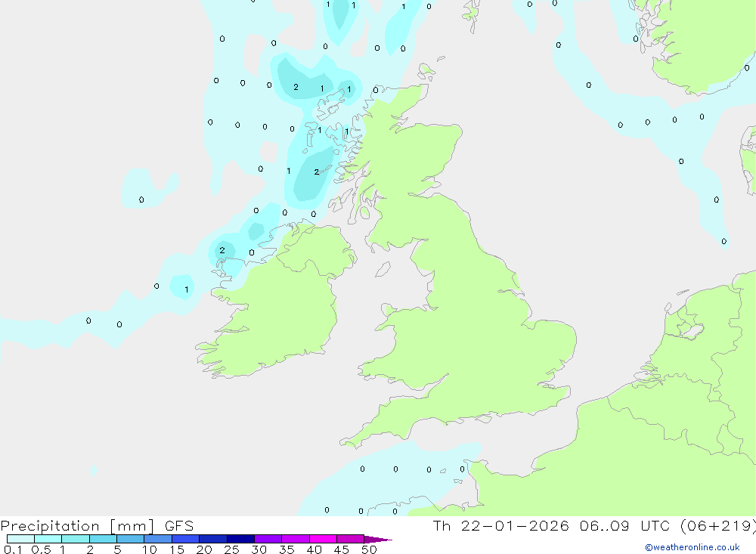The width and height of the screenshot is (756, 554).
Task: Select the 35–40 mm violet legend swatch
Action: pyautogui.click(x=296, y=539)
